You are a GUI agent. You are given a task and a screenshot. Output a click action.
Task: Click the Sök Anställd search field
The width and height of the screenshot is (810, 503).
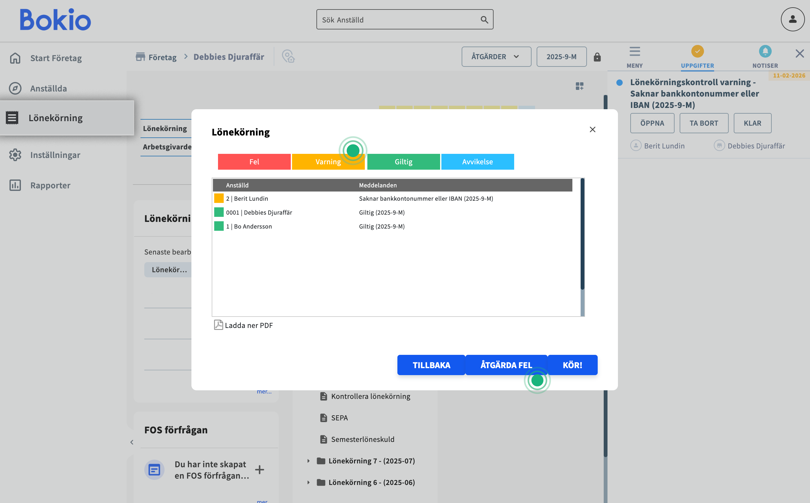pyautogui.click(x=397, y=20)
